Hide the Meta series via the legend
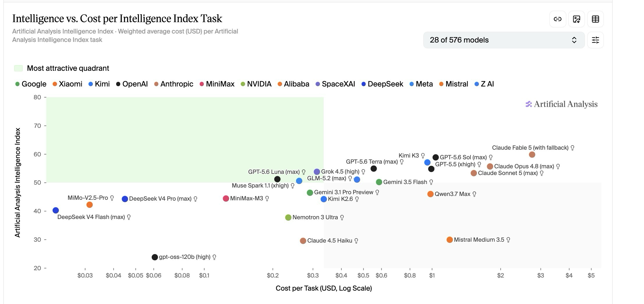 point(421,84)
